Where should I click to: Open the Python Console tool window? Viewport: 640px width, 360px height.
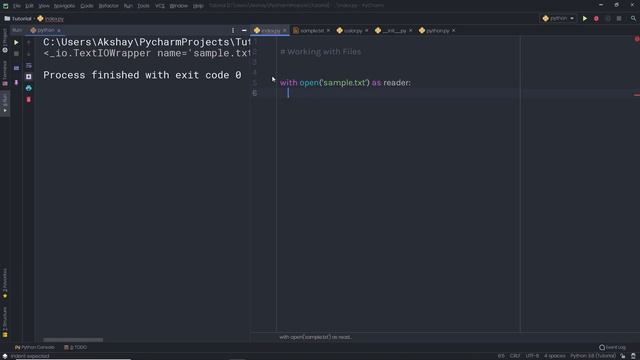35,347
